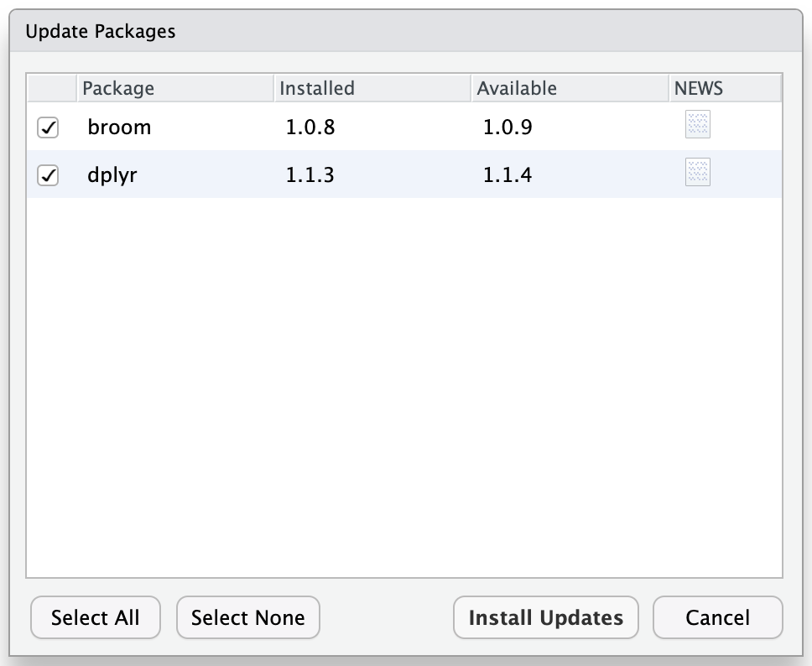The width and height of the screenshot is (812, 666).
Task: Click the Installed column header
Action: [x=372, y=88]
